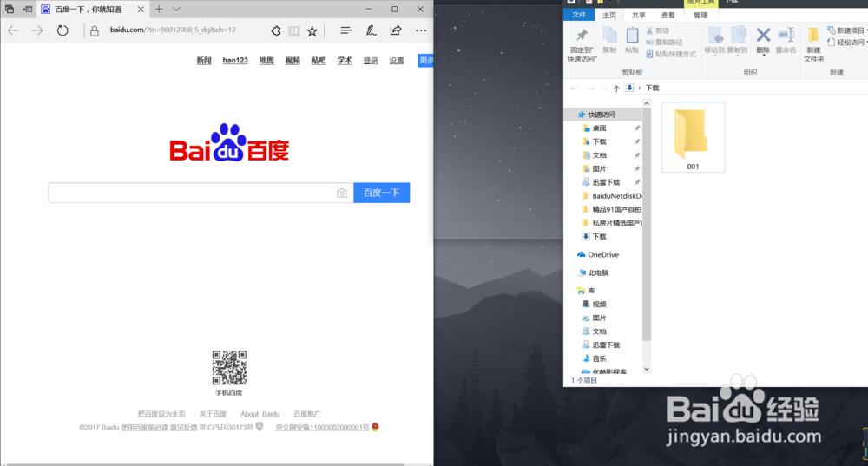The width and height of the screenshot is (868, 466).
Task: Select 此电脑 in Explorer navigation pane
Action: pos(594,272)
